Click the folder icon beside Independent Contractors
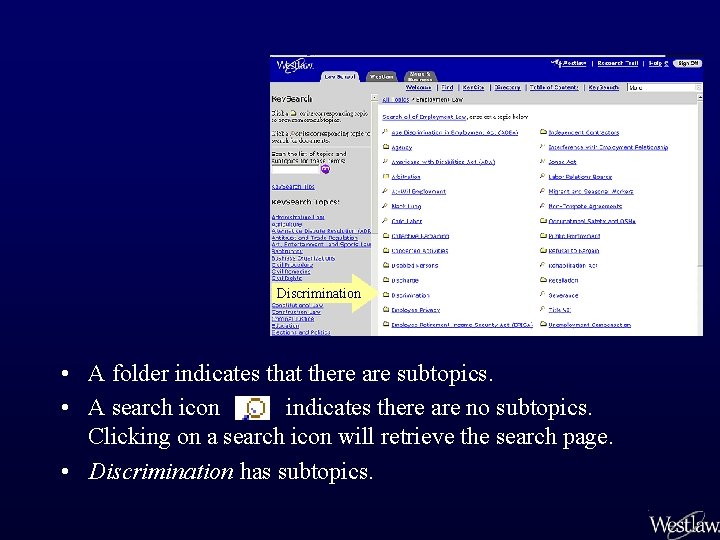The width and height of the screenshot is (720, 540). (543, 132)
